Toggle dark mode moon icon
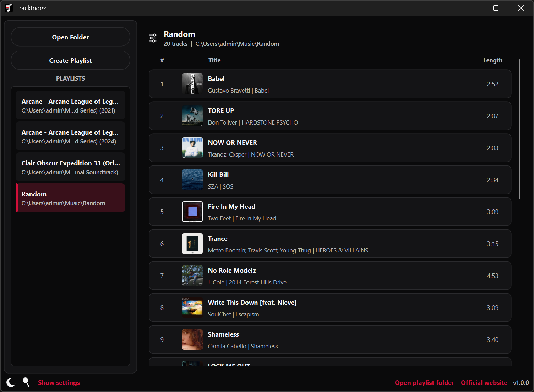This screenshot has height=392, width=534. 11,382
